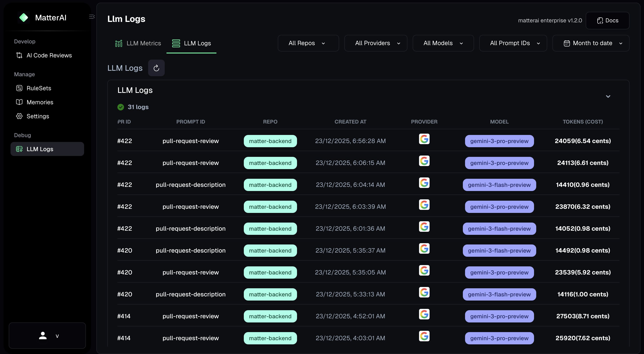Click the green checkmark beside 31 logs
This screenshot has height=354, width=644.
point(120,107)
